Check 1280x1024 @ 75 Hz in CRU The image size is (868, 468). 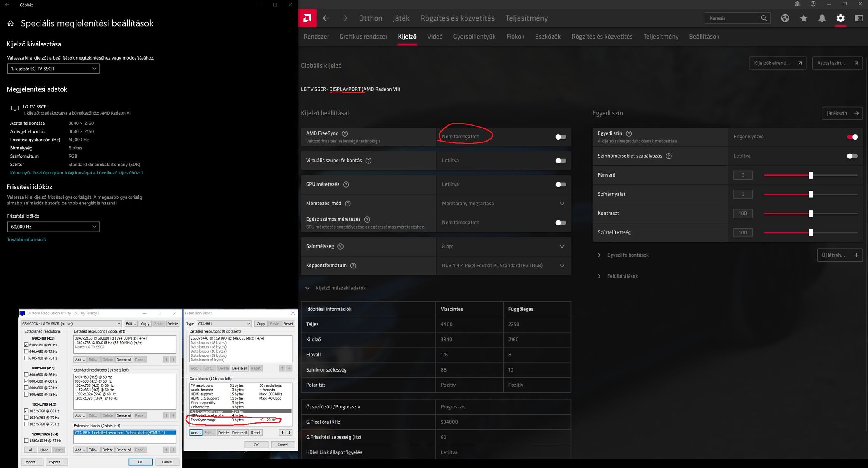[26, 440]
